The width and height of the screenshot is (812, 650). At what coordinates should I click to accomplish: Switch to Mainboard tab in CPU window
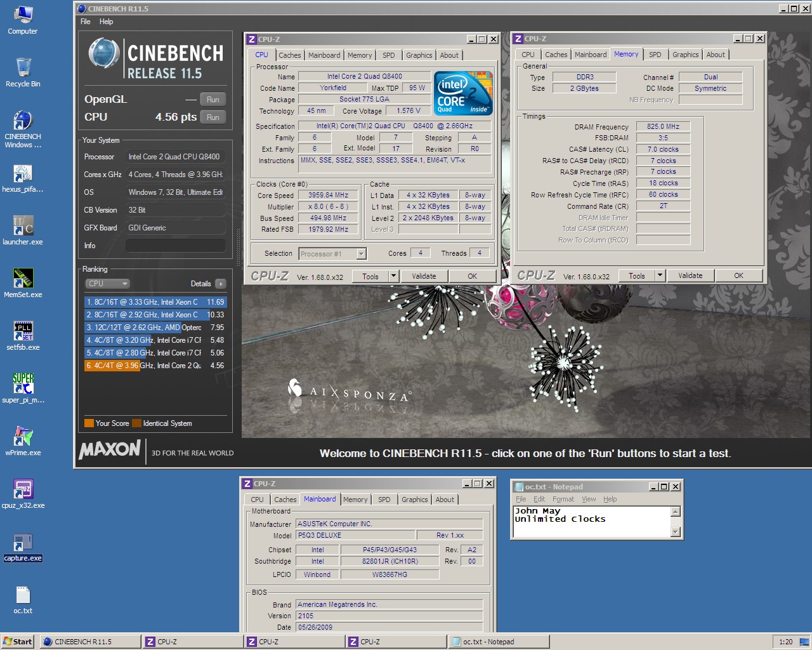[x=324, y=55]
